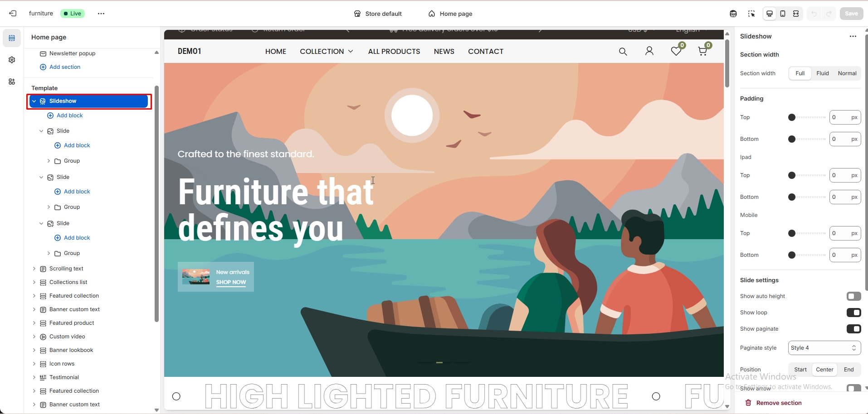The height and width of the screenshot is (414, 868).
Task: Open the COLLECTION menu in preview
Action: (x=327, y=52)
